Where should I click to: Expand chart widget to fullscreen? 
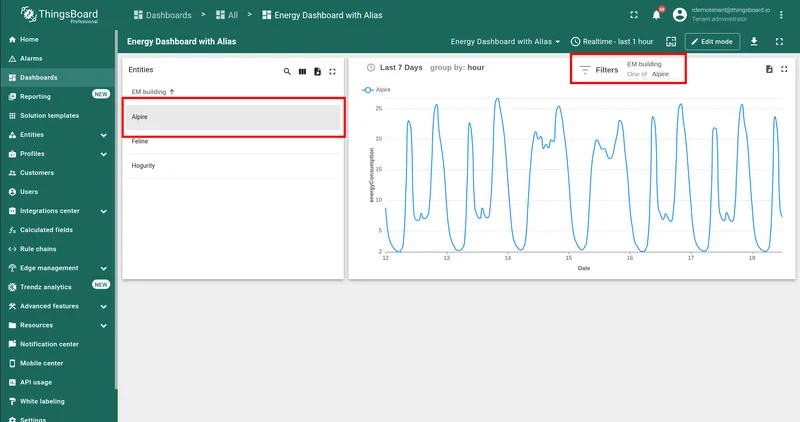(x=784, y=69)
